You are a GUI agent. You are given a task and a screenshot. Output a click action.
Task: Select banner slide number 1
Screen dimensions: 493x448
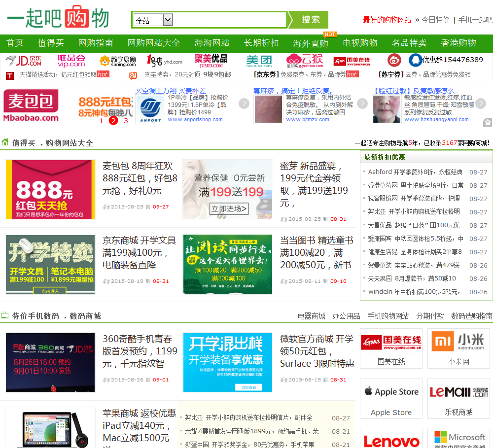coord(101,121)
